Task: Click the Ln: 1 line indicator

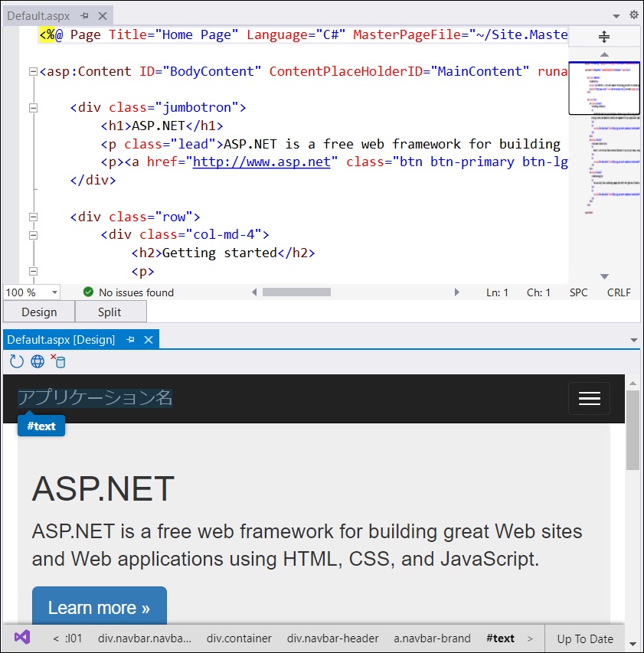Action: (x=497, y=292)
